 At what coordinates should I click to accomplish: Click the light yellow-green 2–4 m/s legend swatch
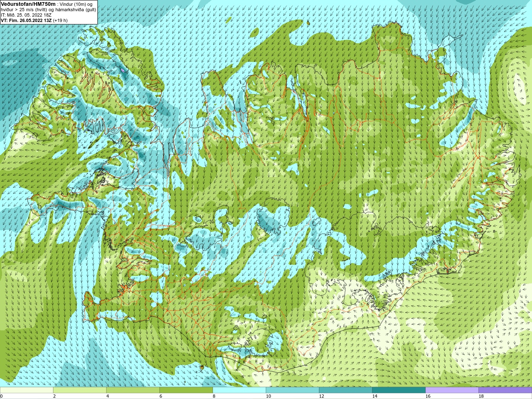tap(80, 390)
